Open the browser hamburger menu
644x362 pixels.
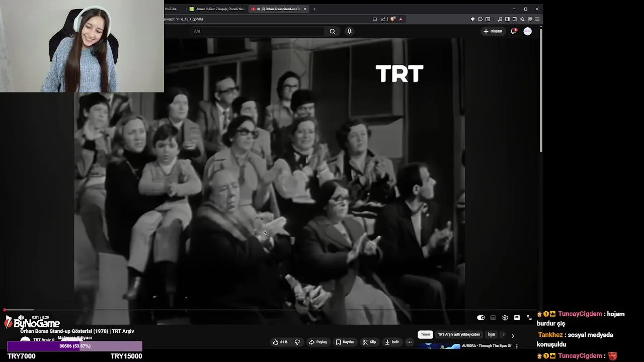point(537,19)
